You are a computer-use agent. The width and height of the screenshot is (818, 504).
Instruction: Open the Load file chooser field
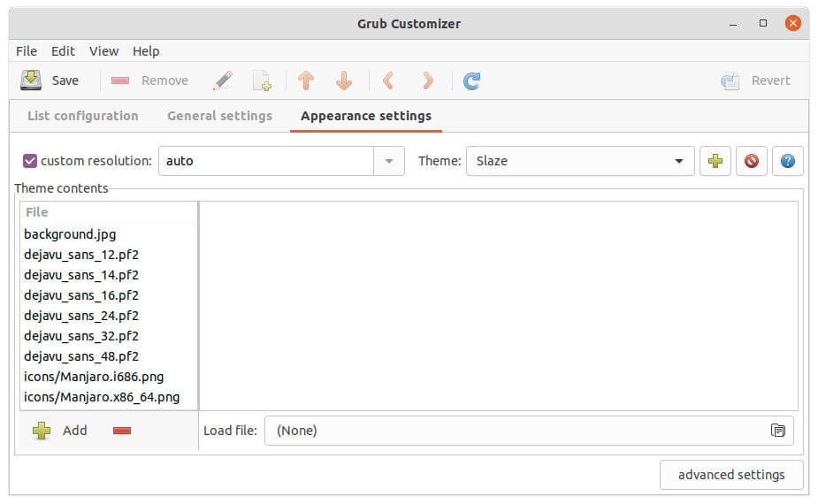[529, 431]
